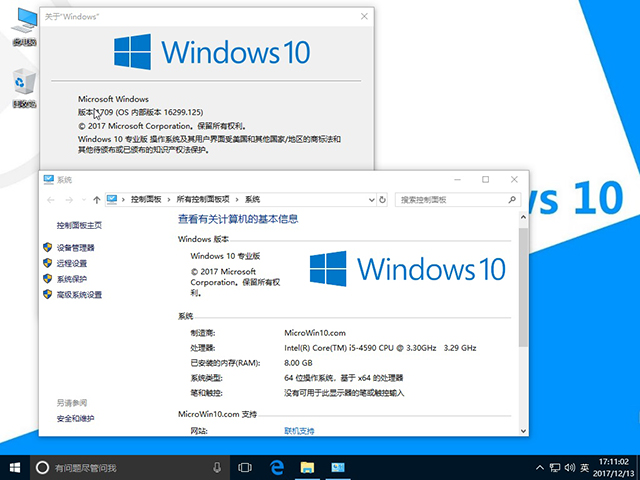
Task: Open the 联机支持 website link
Action: (x=299, y=431)
